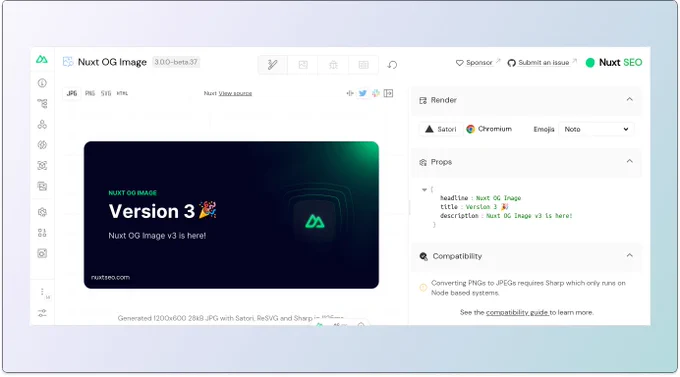Select the Twitter preview icon

click(x=363, y=93)
